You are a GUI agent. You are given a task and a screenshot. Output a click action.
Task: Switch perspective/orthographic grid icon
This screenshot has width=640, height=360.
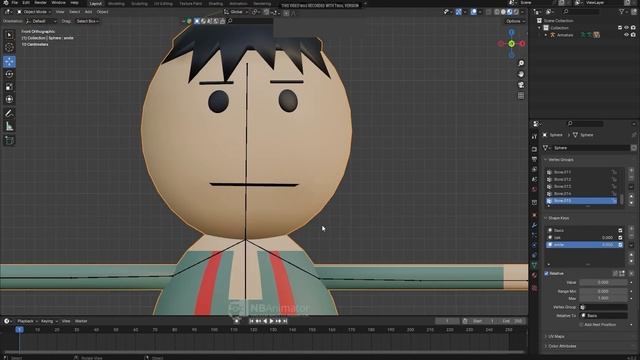(521, 96)
